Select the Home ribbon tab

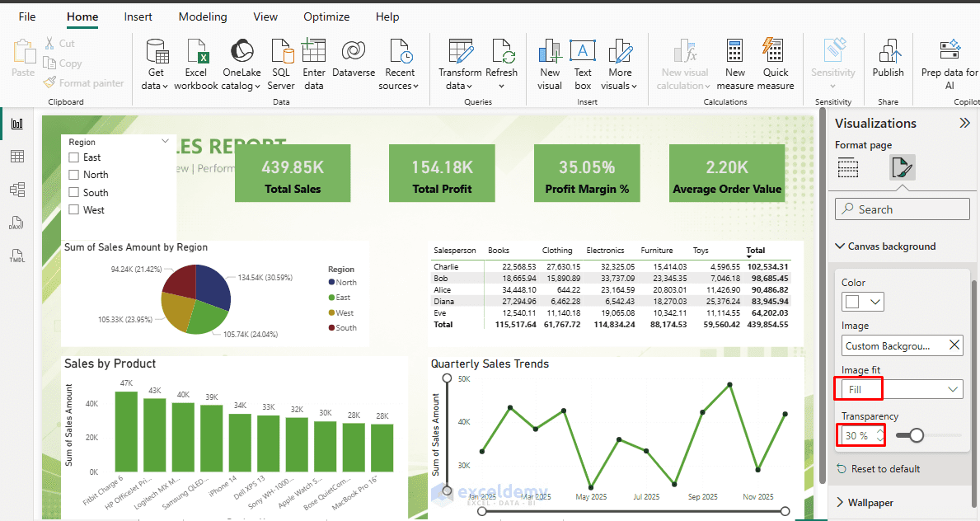coord(82,16)
